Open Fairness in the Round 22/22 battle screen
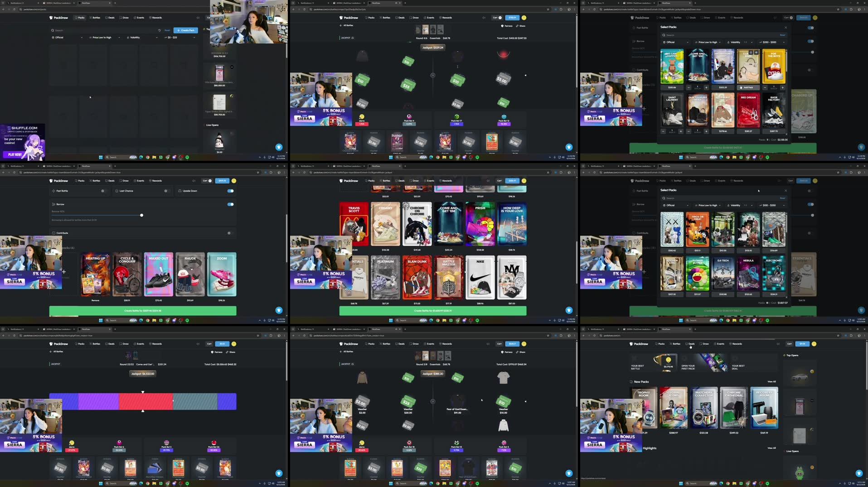The height and width of the screenshot is (487, 868). [x=217, y=352]
